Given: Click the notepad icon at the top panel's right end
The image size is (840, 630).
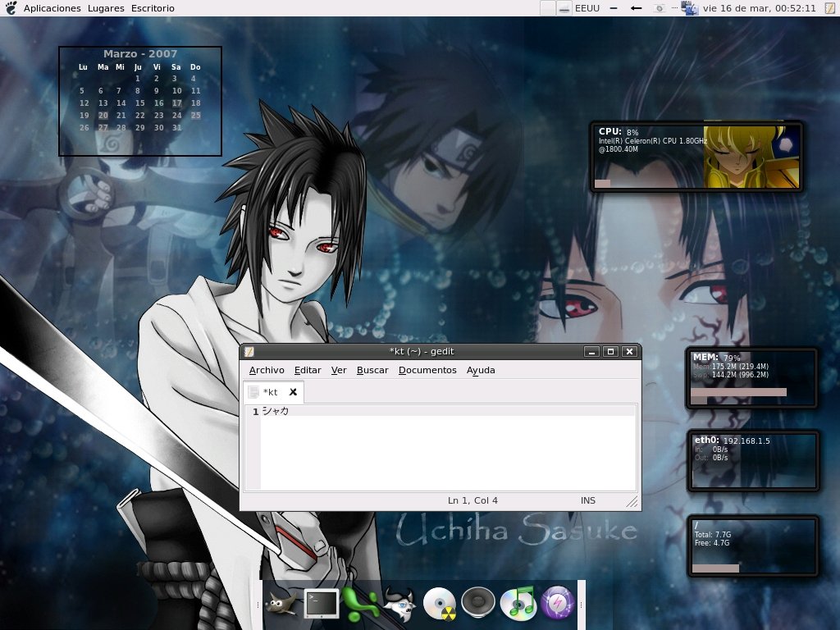Looking at the screenshot, I should pos(829,8).
